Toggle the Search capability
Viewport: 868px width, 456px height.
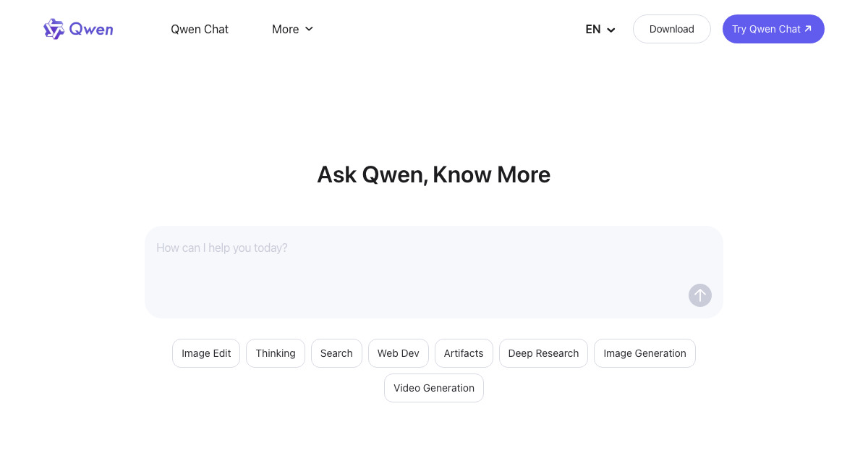pos(336,353)
